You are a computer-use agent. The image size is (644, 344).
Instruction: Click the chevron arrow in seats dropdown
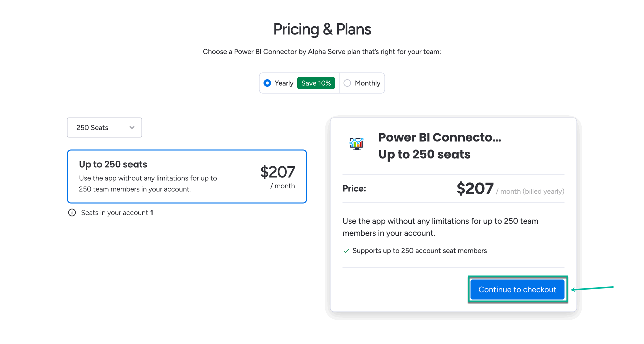(132, 127)
